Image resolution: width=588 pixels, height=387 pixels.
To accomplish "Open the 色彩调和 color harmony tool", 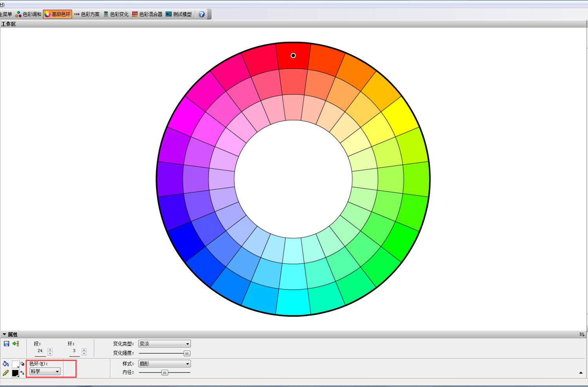I will [28, 15].
